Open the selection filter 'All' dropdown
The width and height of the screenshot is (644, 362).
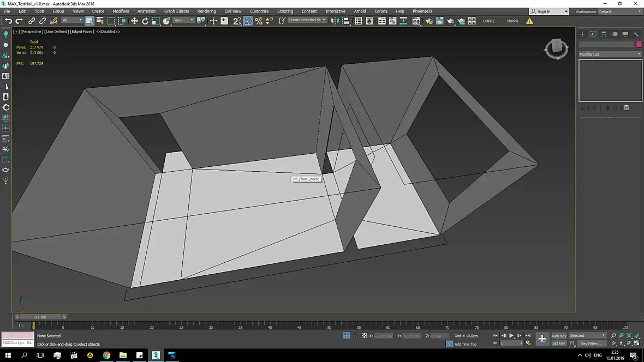pyautogui.click(x=71, y=20)
